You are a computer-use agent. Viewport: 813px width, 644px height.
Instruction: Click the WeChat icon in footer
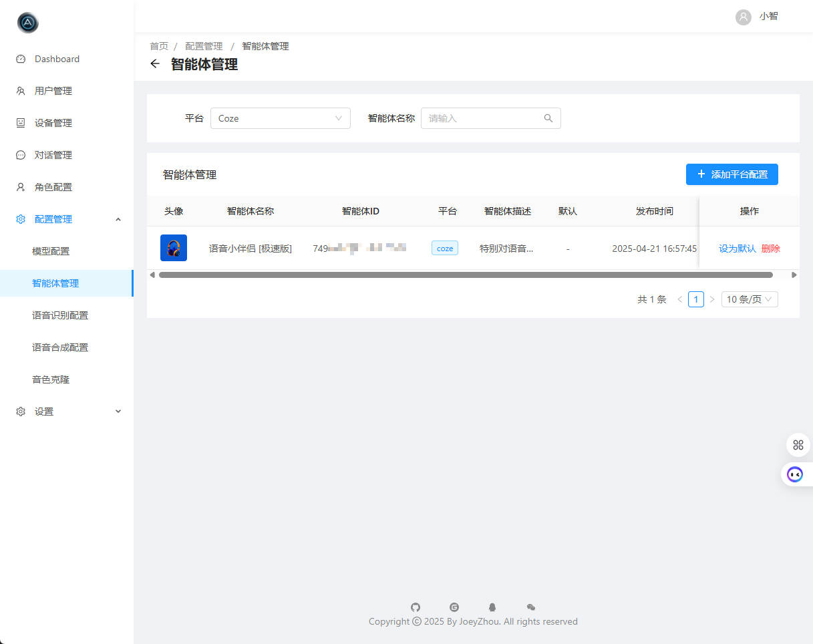(531, 607)
